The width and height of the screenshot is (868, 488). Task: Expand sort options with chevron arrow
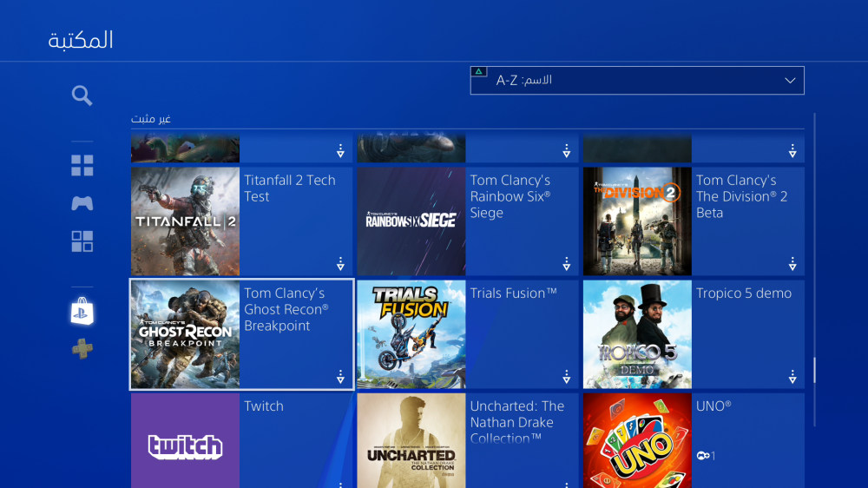coord(790,80)
